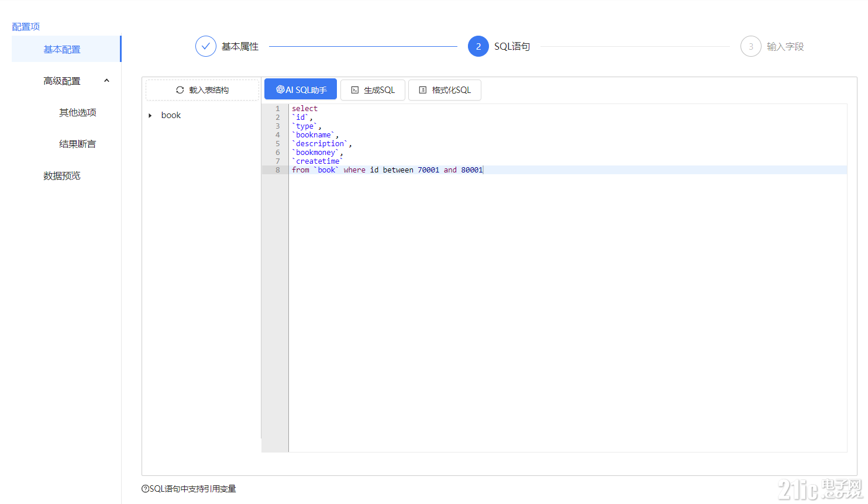Click the `createtime` field on line 7

pyautogui.click(x=318, y=161)
